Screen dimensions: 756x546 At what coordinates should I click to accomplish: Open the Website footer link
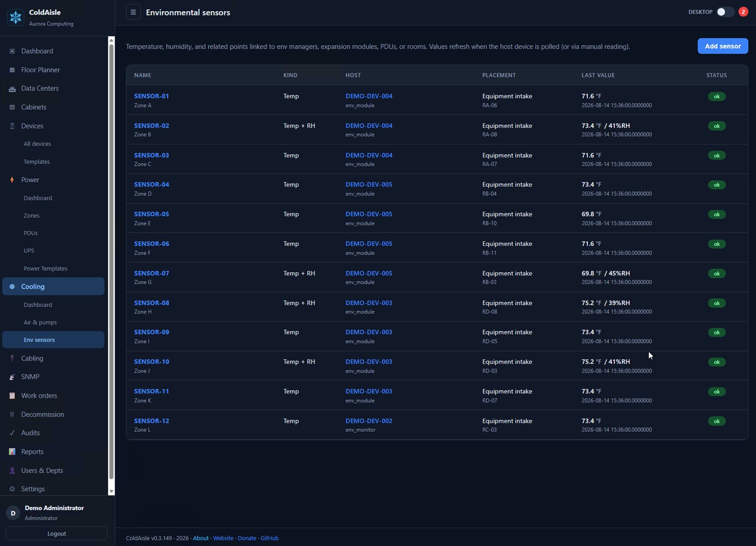click(223, 538)
